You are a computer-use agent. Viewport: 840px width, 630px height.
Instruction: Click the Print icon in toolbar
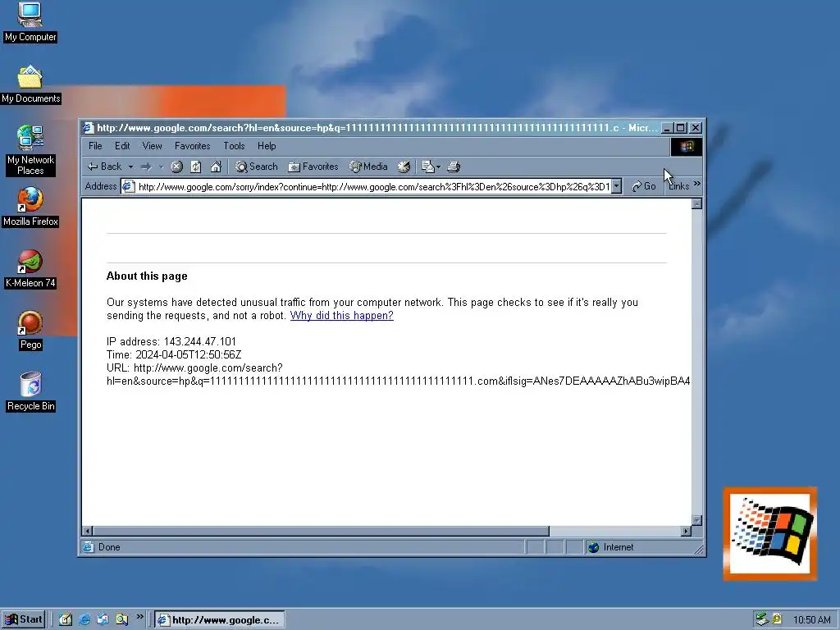[x=454, y=167]
